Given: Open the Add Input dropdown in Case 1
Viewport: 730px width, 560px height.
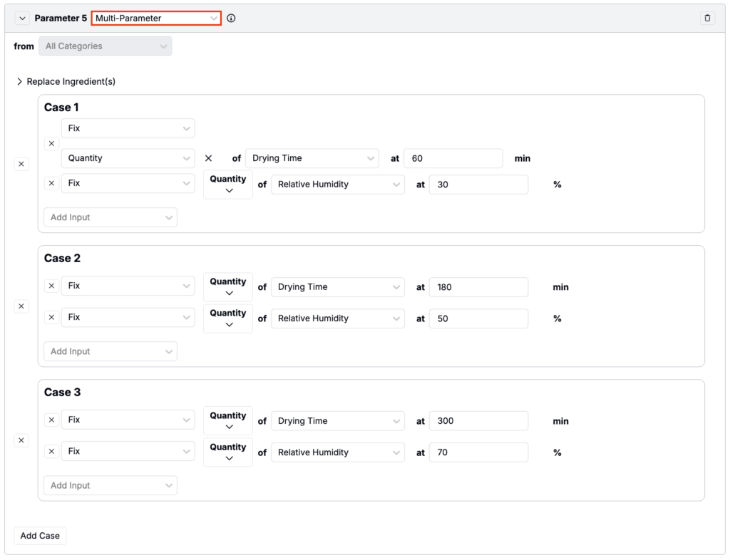Looking at the screenshot, I should coord(110,217).
